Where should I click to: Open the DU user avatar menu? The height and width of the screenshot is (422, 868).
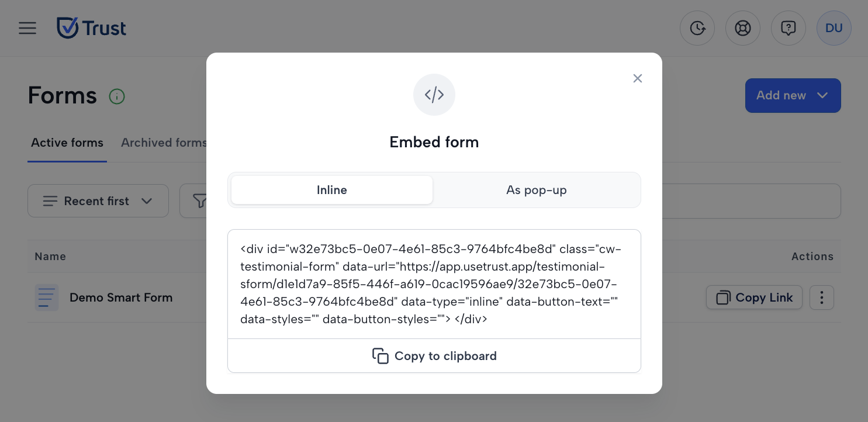click(834, 28)
